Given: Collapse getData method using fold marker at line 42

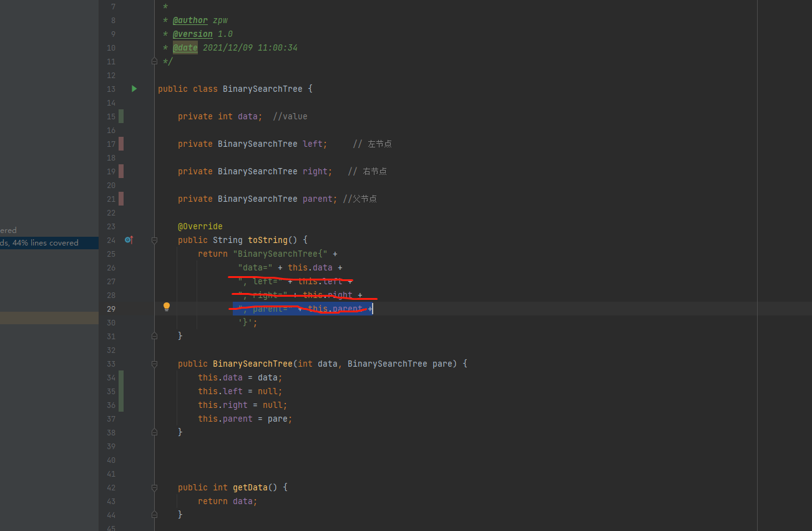Looking at the screenshot, I should 154,487.
